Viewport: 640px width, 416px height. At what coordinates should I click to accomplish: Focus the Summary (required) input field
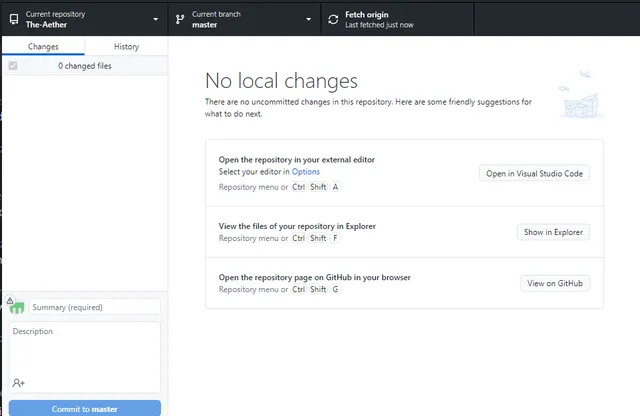95,307
